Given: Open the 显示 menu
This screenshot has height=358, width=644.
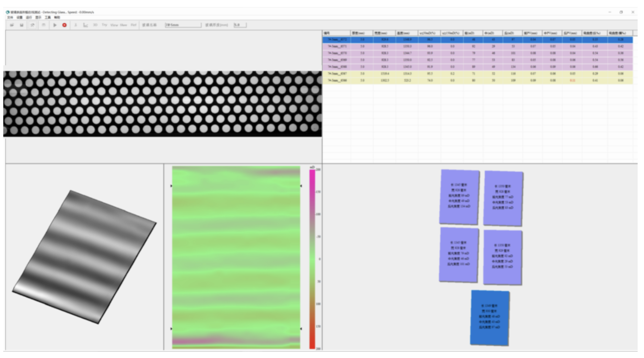Looking at the screenshot, I should tap(38, 18).
